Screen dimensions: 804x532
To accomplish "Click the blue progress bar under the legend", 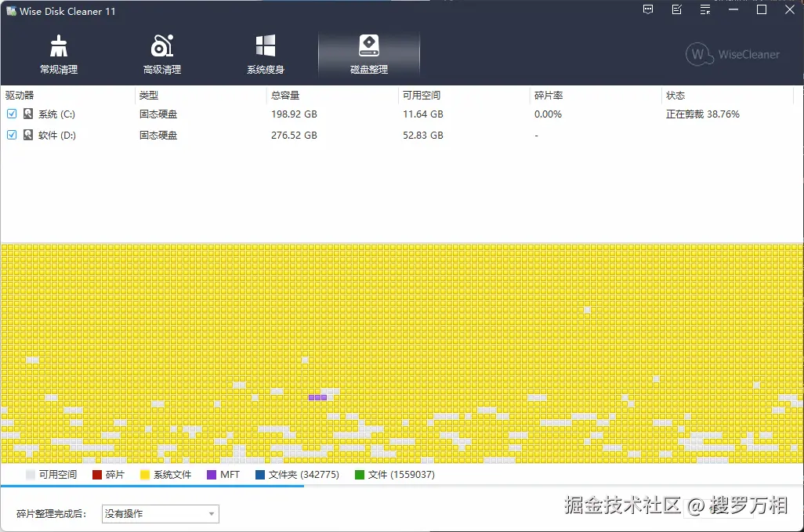I will pos(152,486).
